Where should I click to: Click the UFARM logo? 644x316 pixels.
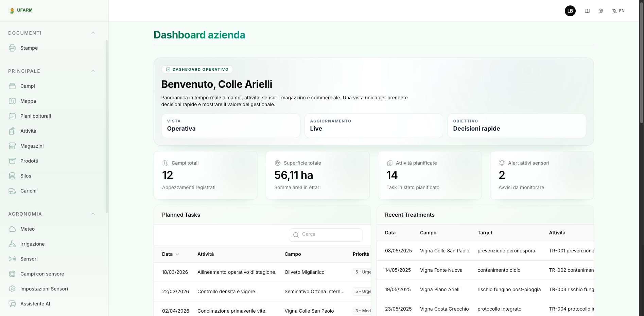[21, 10]
